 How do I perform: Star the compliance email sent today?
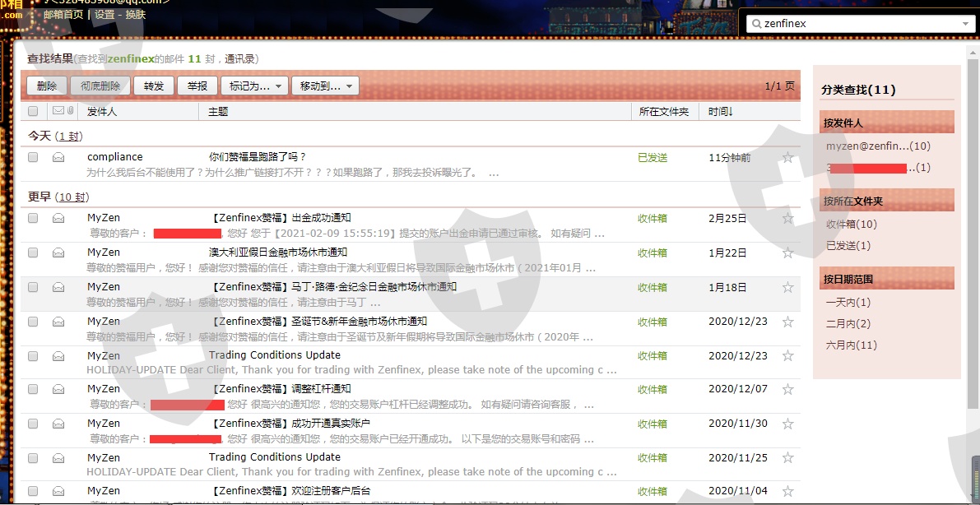point(787,157)
